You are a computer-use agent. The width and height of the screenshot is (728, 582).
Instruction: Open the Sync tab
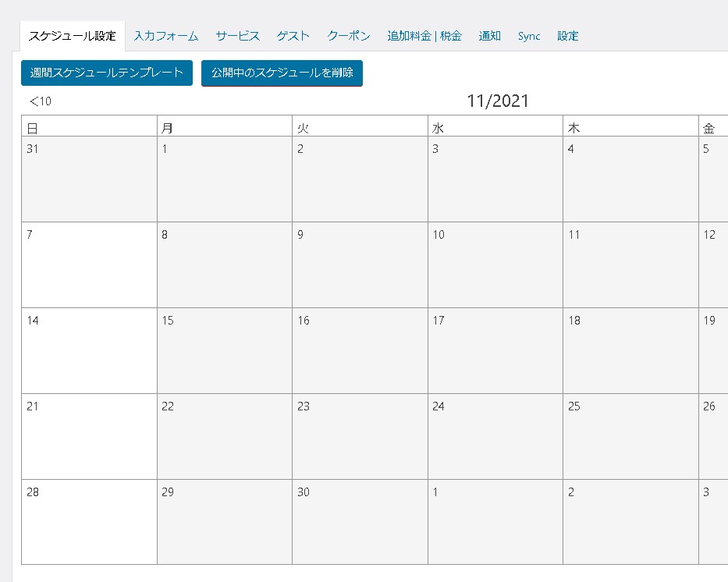pyautogui.click(x=529, y=36)
